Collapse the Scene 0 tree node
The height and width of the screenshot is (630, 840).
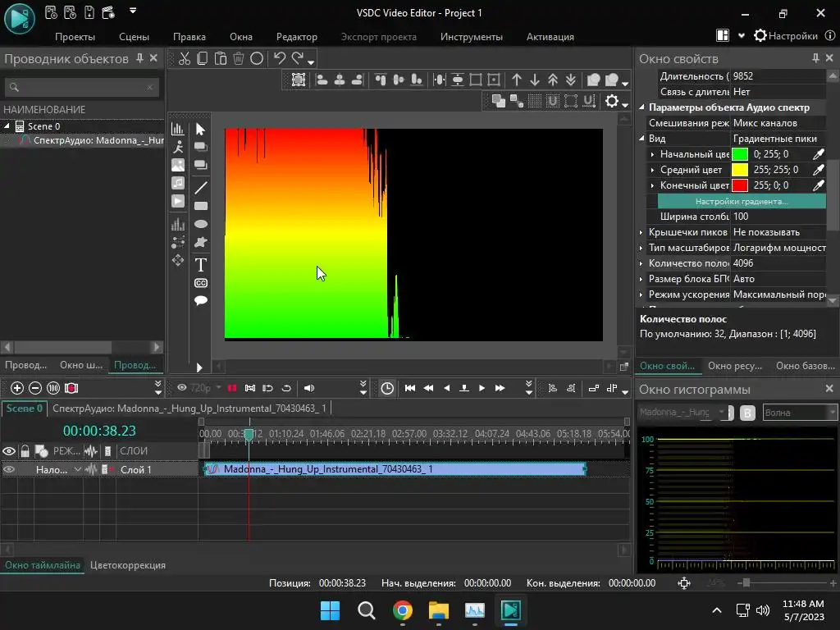tap(7, 126)
